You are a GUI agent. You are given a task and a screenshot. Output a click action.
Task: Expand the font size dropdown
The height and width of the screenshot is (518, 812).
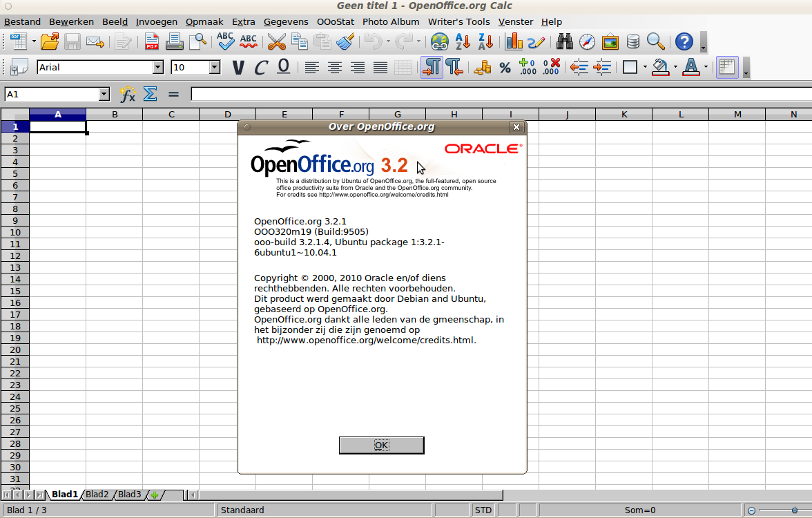click(x=214, y=68)
